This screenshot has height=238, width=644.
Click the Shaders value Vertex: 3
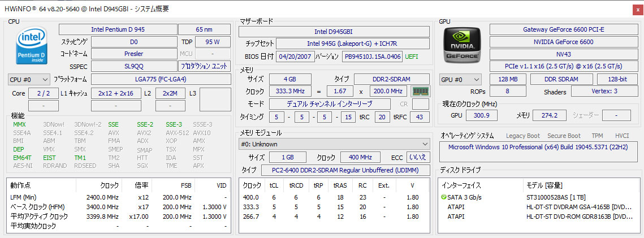[x=604, y=91]
